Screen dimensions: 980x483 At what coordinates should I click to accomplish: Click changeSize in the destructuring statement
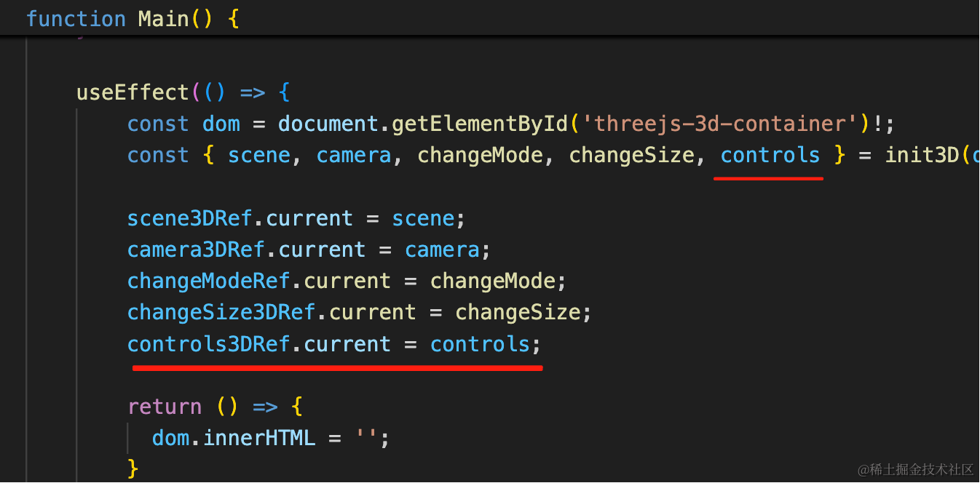click(631, 155)
